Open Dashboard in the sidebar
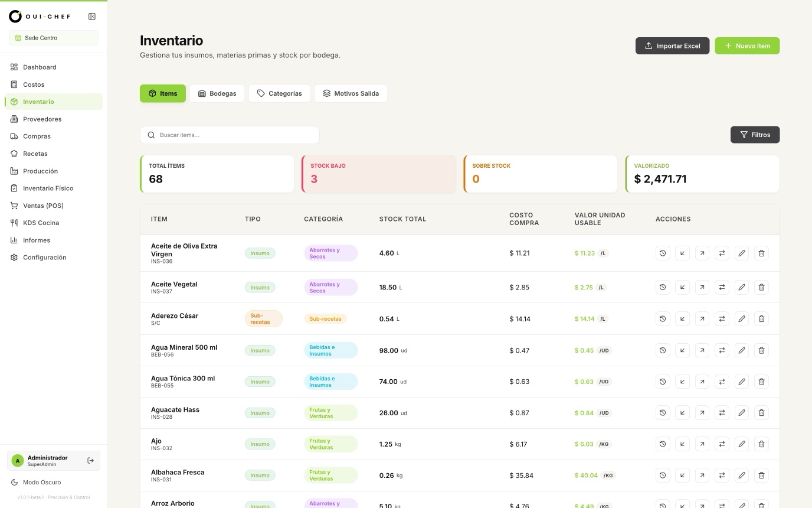Image resolution: width=812 pixels, height=508 pixels. [54, 67]
